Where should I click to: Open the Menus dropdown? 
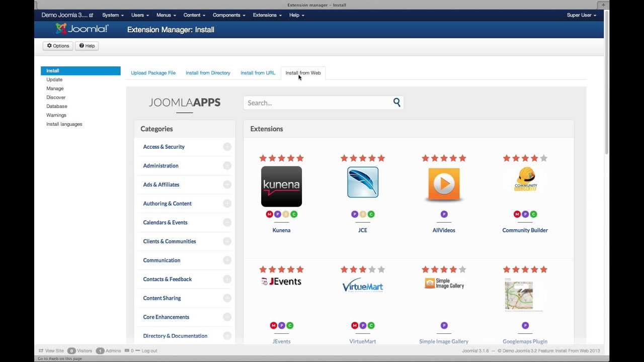(166, 15)
